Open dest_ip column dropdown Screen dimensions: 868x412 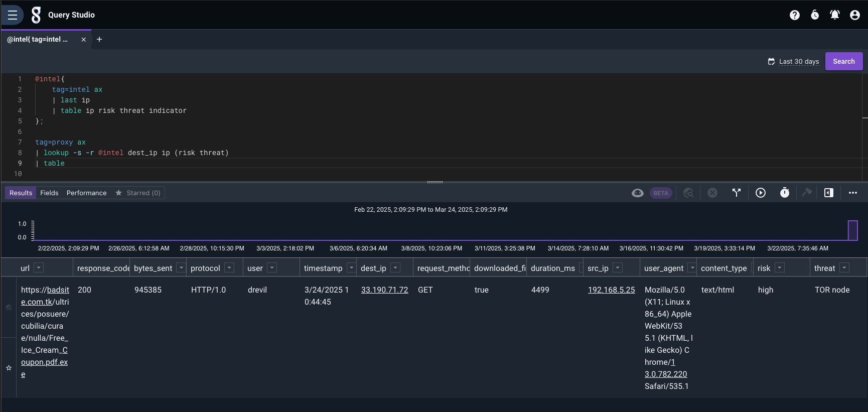click(x=395, y=267)
